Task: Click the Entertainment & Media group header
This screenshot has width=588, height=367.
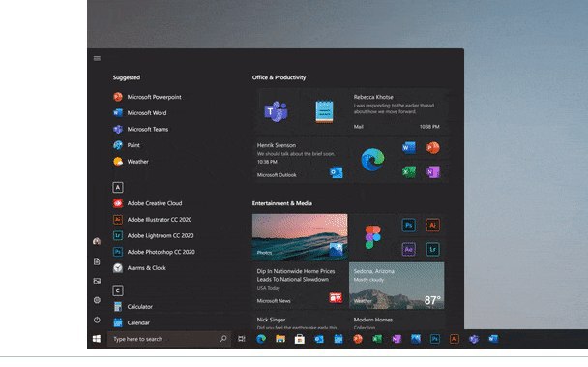Action: tap(282, 203)
